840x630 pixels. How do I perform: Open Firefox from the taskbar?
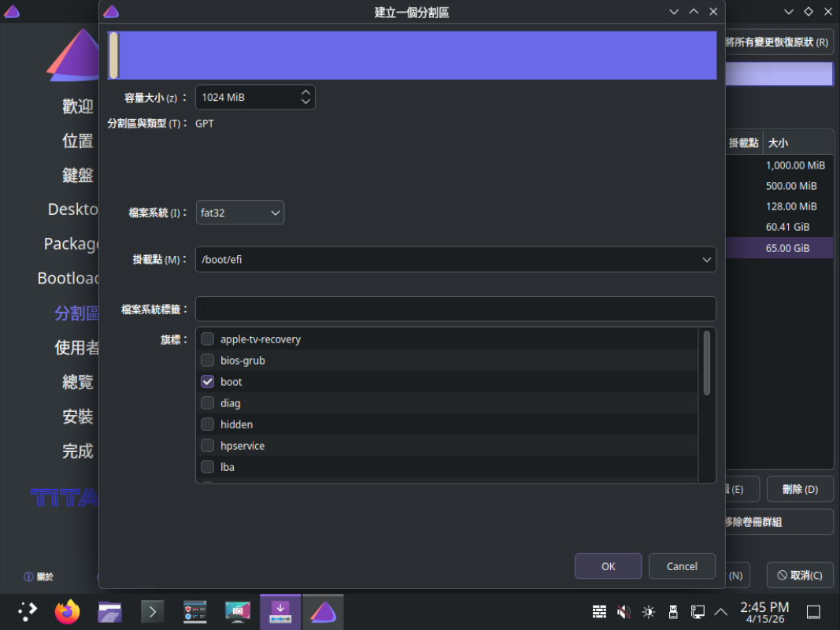(68, 611)
